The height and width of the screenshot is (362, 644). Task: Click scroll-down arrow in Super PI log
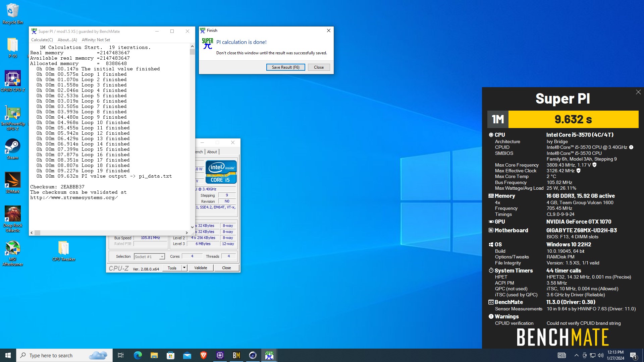192,227
